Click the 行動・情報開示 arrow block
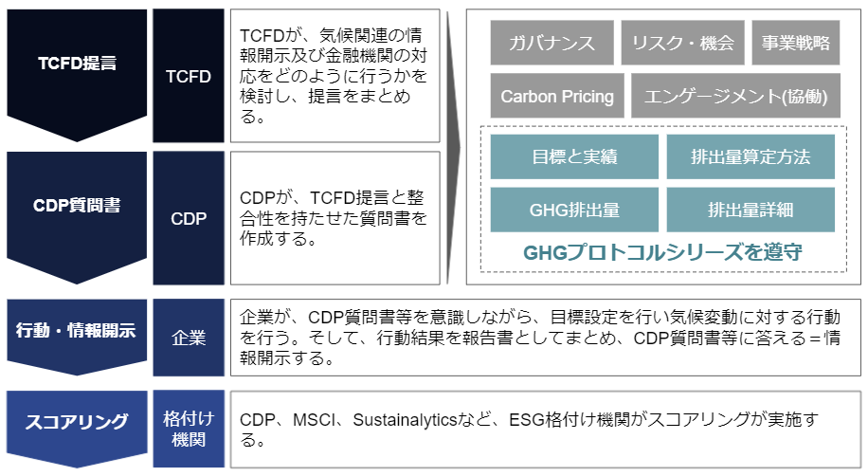Viewport: 868px width, 476px height. click(77, 336)
